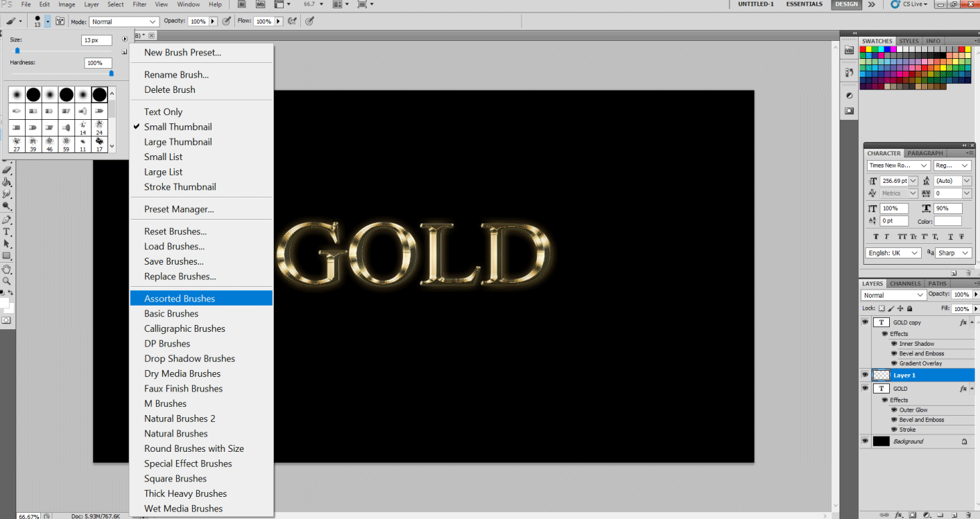Click the Delete layer trash icon
The image size is (980, 519).
[969, 515]
